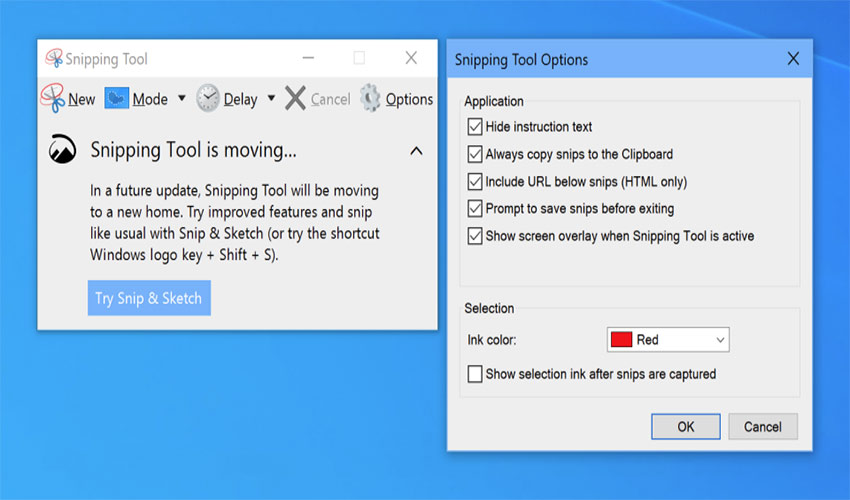Screen dimensions: 850x500
Task: Uncheck Always copy snips to the Clipboard
Action: click(x=475, y=154)
